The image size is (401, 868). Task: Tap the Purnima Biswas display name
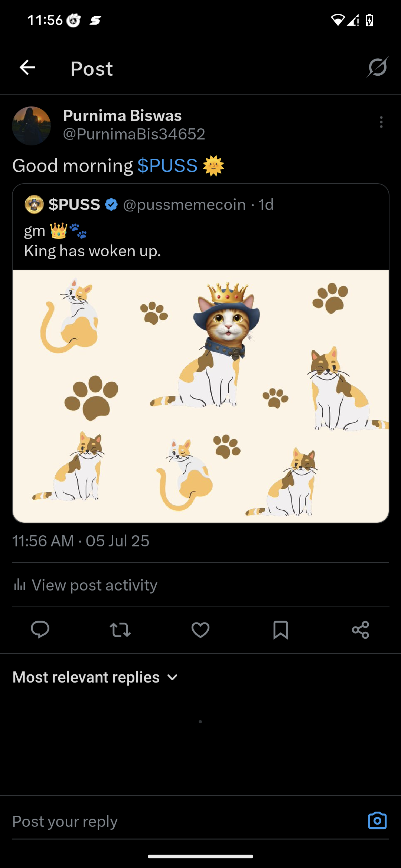click(123, 115)
